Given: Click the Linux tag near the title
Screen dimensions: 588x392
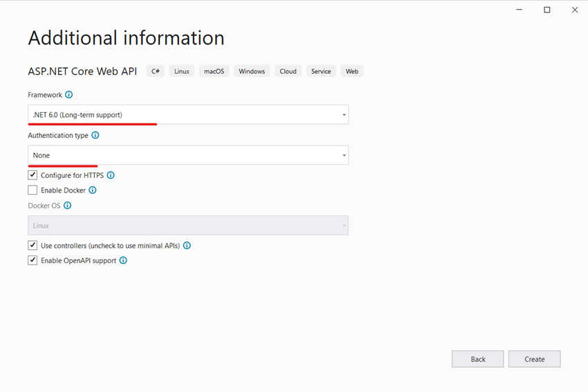Looking at the screenshot, I should click(181, 71).
